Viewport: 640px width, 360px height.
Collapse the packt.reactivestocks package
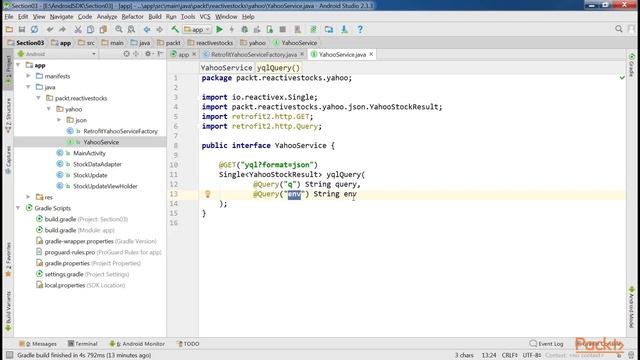[x=38, y=98]
